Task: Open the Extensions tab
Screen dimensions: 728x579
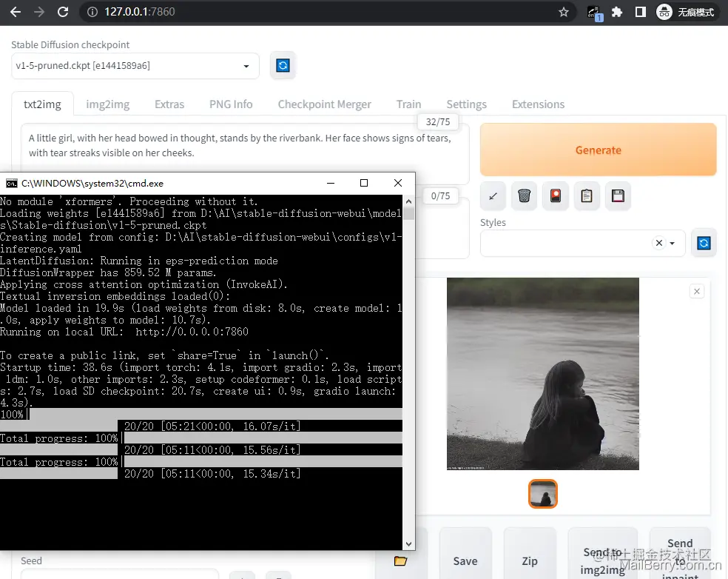Action: point(538,104)
